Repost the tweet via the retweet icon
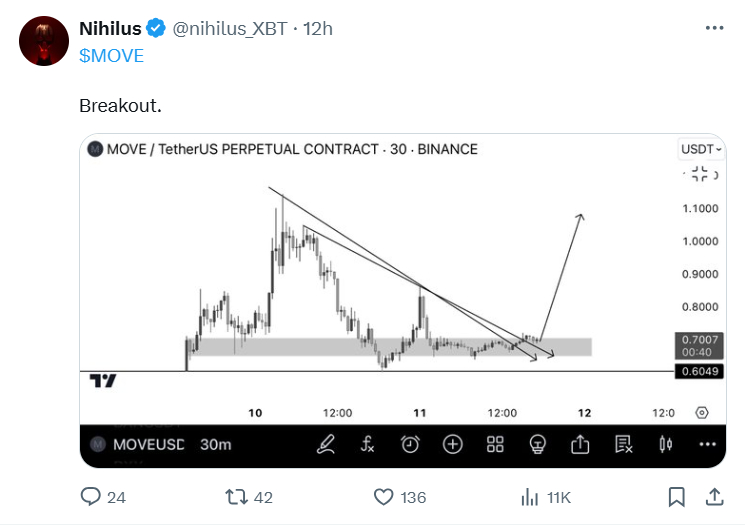 236,497
